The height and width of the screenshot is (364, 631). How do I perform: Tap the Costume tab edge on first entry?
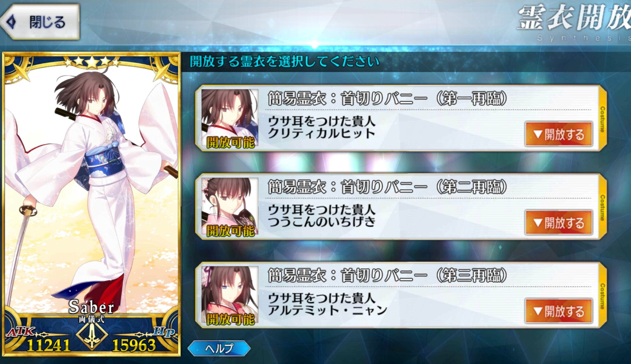pos(602,119)
